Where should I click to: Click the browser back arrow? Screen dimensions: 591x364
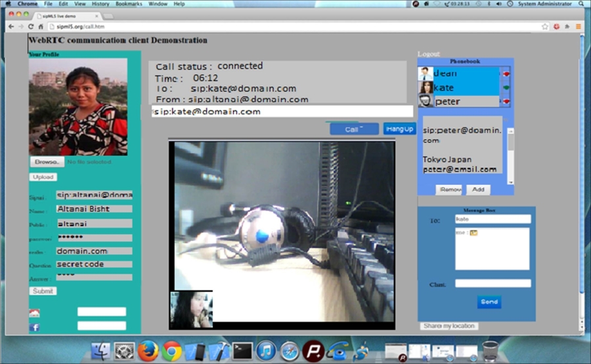click(11, 26)
